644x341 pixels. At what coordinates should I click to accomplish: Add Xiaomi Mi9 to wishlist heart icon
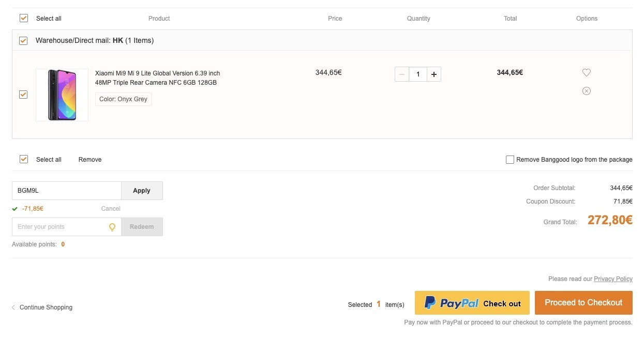coord(586,73)
